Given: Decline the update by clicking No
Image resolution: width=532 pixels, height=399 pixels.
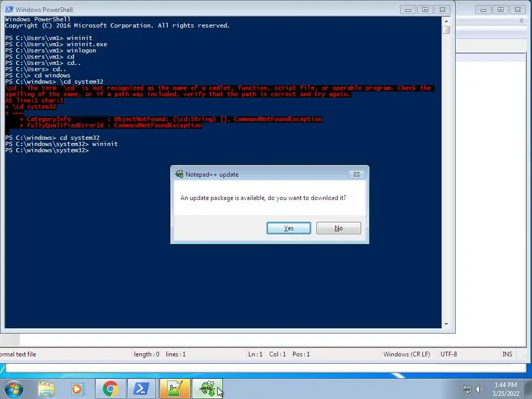Looking at the screenshot, I should pyautogui.click(x=338, y=228).
